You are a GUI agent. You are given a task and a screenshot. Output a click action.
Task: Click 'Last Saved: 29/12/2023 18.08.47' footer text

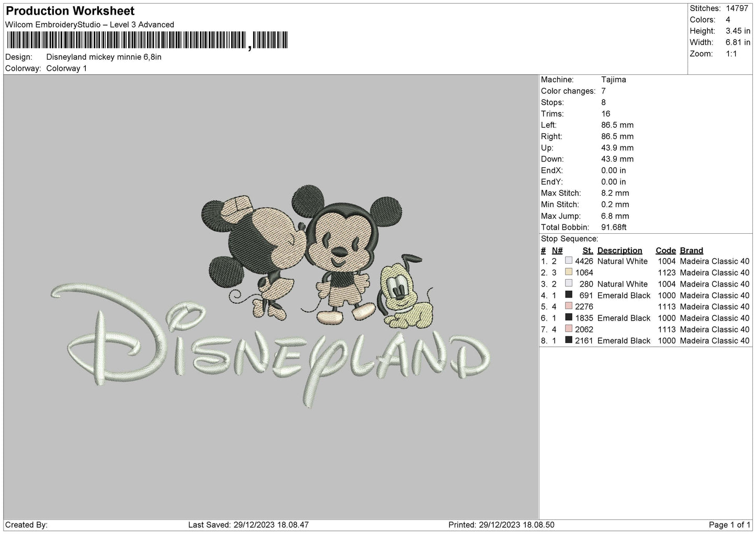coord(249,525)
